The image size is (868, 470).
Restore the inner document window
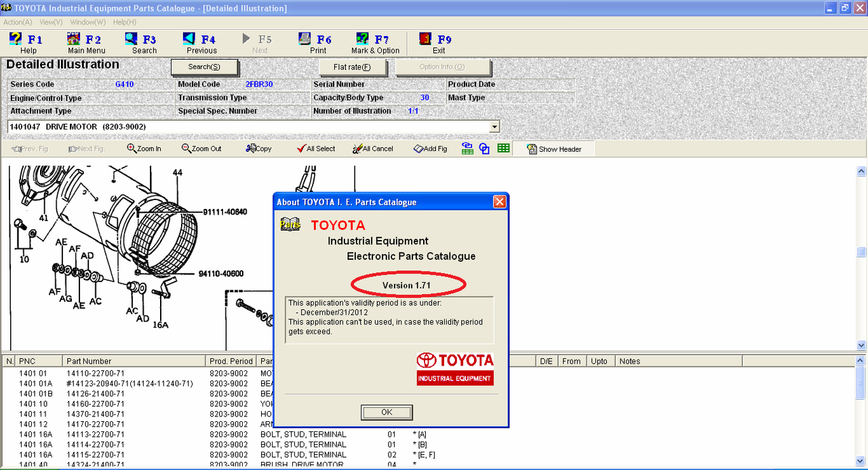pos(845,8)
